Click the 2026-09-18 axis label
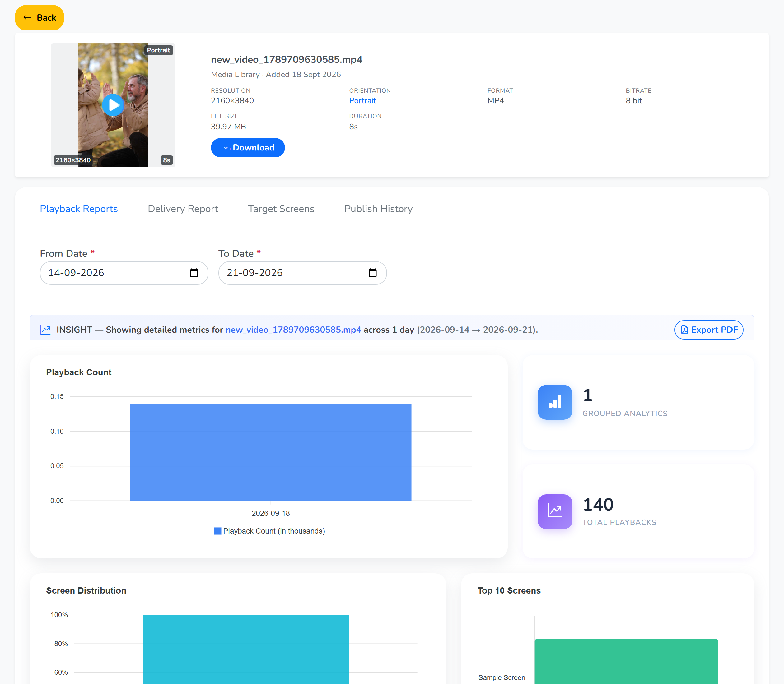This screenshot has width=784, height=684. (271, 513)
